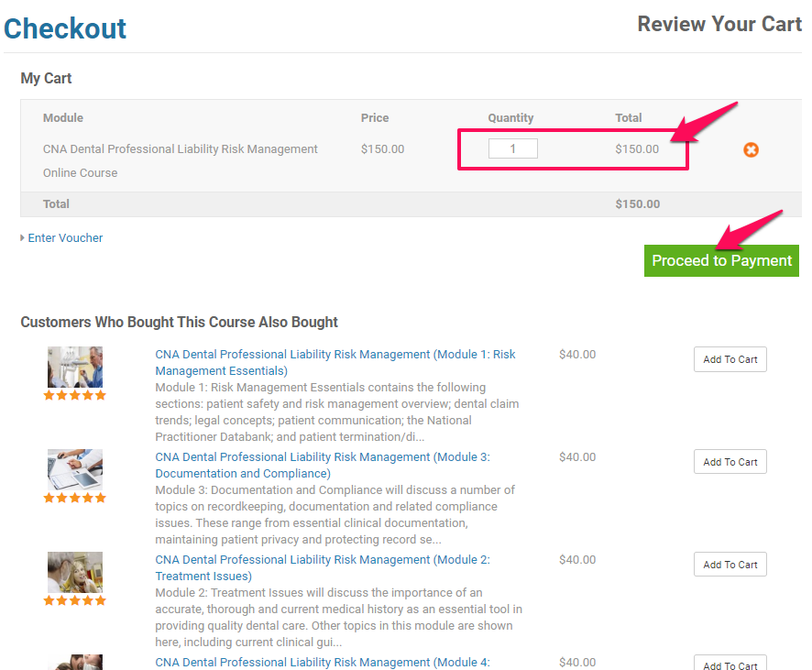
Task: Click the triangle beside Enter Voucher
Action: [x=22, y=237]
